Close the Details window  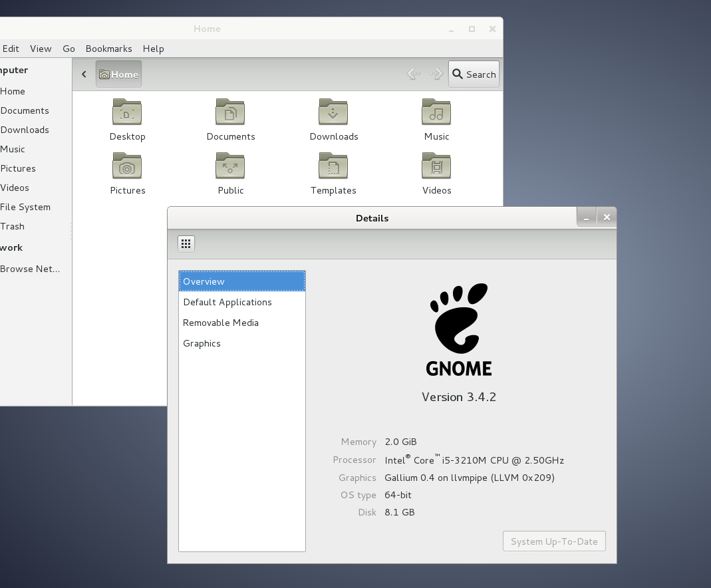click(607, 217)
